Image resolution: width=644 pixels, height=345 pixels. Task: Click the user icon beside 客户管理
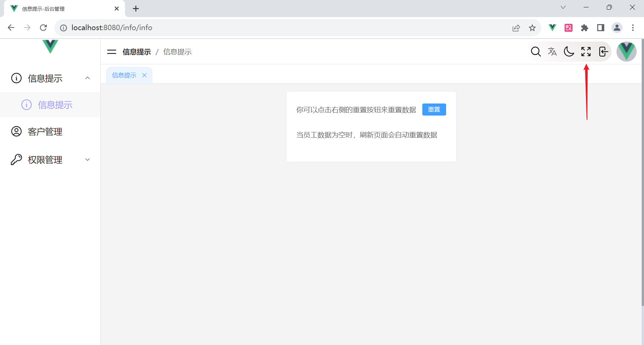pos(16,131)
